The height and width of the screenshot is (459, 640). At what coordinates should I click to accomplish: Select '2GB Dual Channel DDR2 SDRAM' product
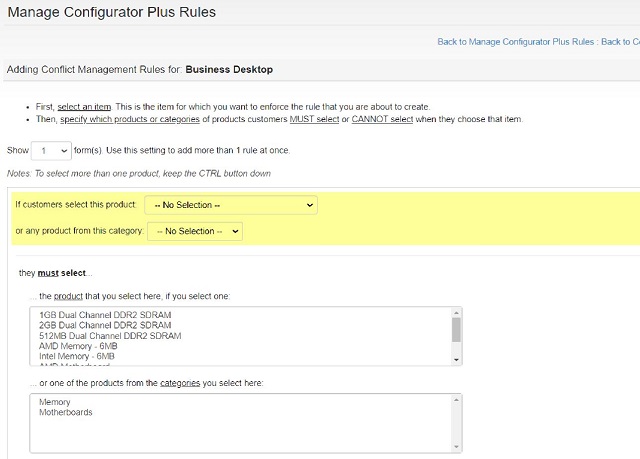click(105, 325)
